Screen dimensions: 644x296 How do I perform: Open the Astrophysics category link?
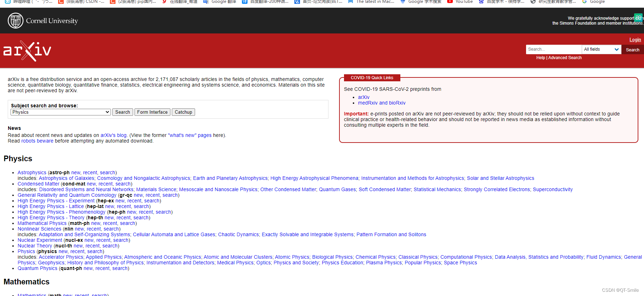click(32, 172)
